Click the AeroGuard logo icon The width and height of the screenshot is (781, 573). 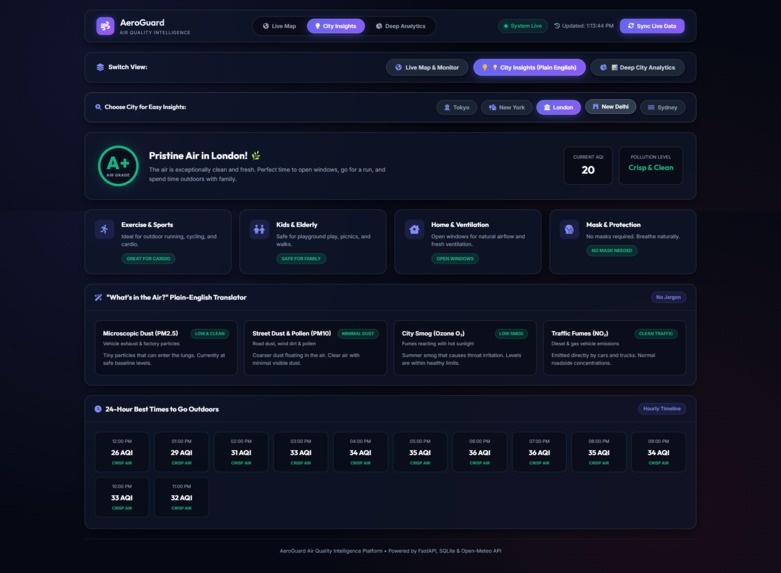click(105, 26)
